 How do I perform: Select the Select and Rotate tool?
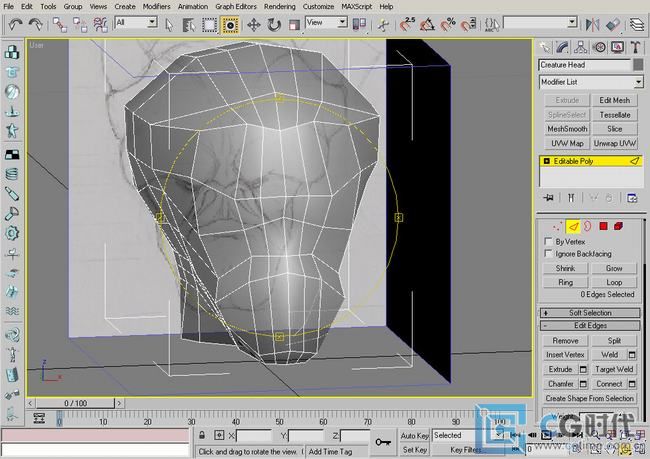[274, 25]
